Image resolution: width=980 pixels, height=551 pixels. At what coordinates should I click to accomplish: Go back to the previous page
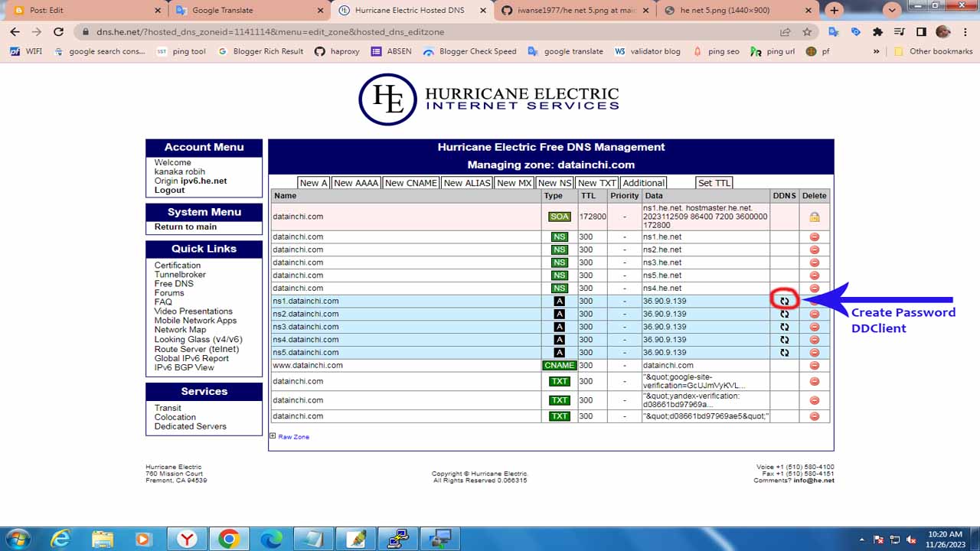[15, 32]
